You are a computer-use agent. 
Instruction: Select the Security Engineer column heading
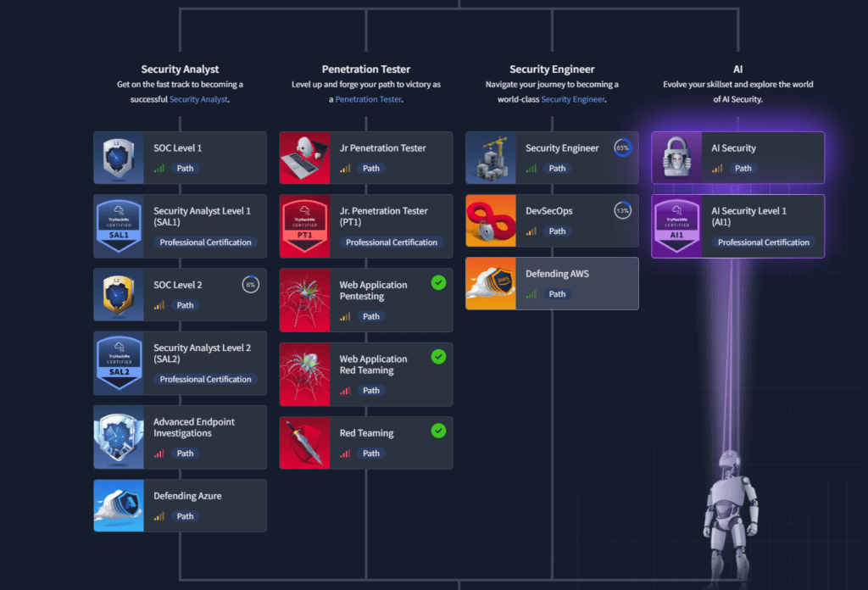552,70
